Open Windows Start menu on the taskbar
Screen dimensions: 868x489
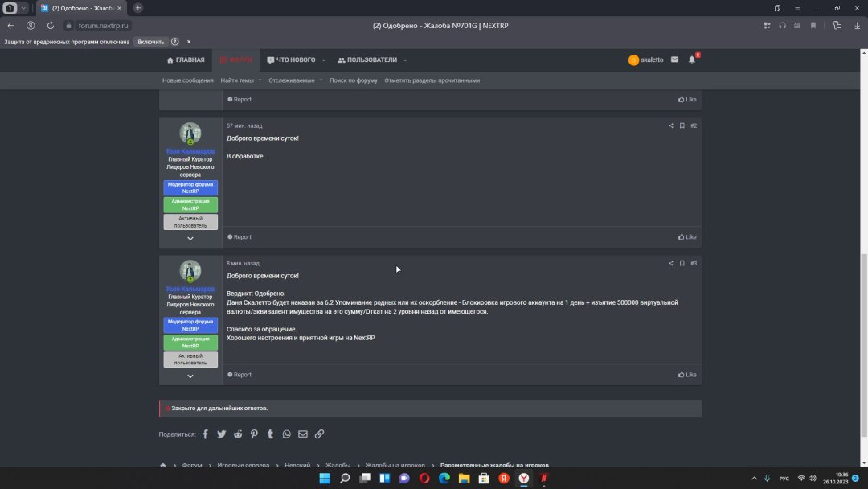(325, 478)
